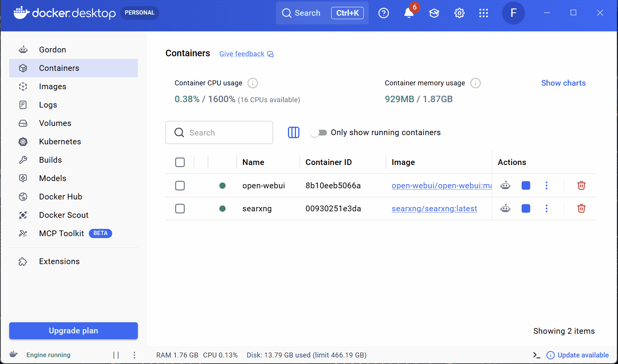The height and width of the screenshot is (364, 618).
Task: Open the Docker Desktop help menu
Action: (x=383, y=13)
